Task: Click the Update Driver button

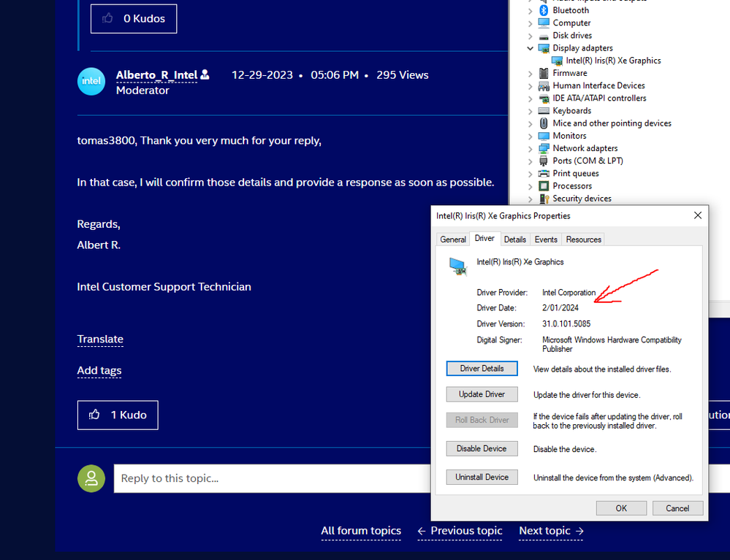Action: pos(482,394)
